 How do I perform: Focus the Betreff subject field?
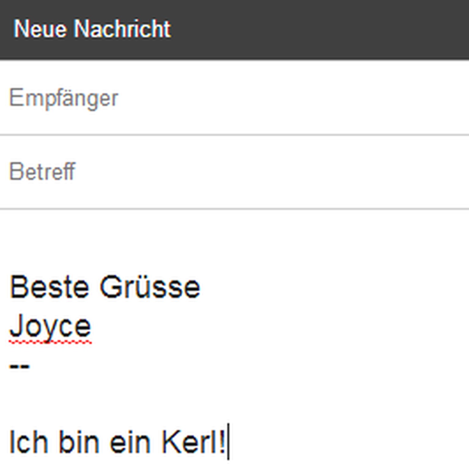(x=43, y=172)
